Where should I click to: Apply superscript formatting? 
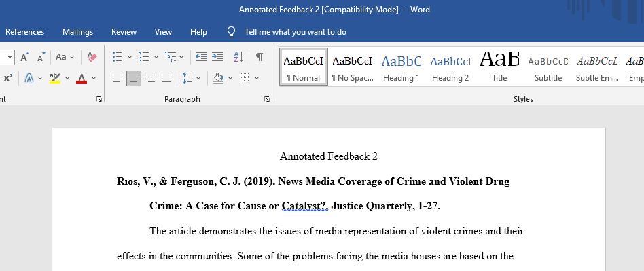8,78
